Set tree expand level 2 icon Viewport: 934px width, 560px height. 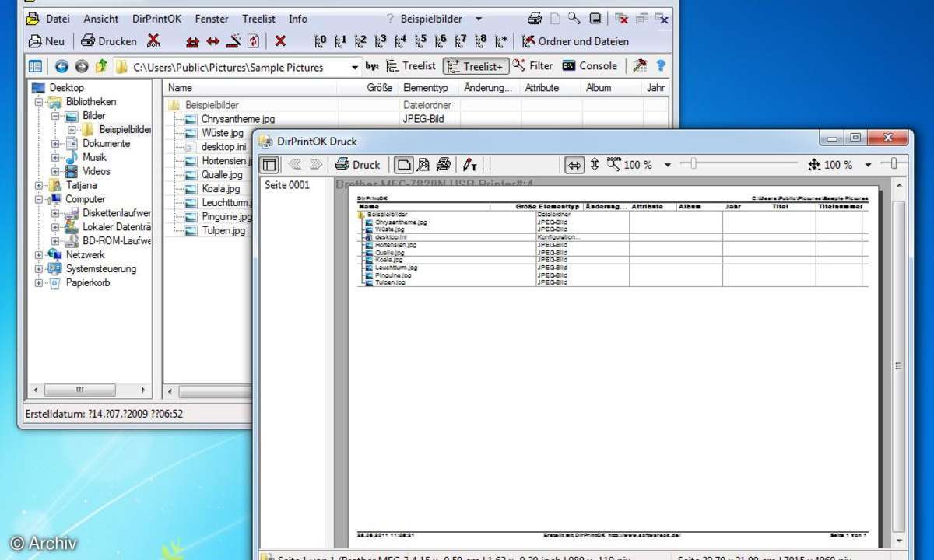[360, 41]
